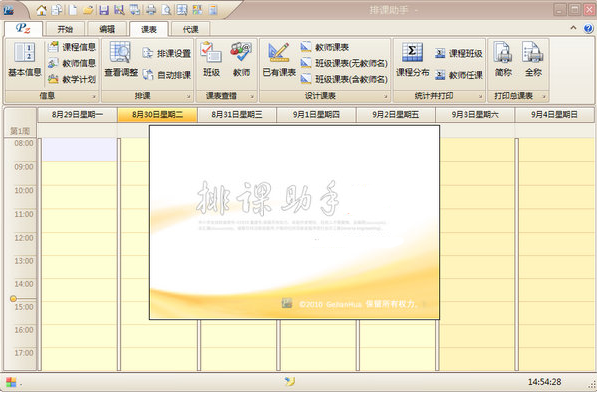The image size is (597, 394).
Task: Switch to the 代课 ribbon tab
Action: (x=190, y=29)
